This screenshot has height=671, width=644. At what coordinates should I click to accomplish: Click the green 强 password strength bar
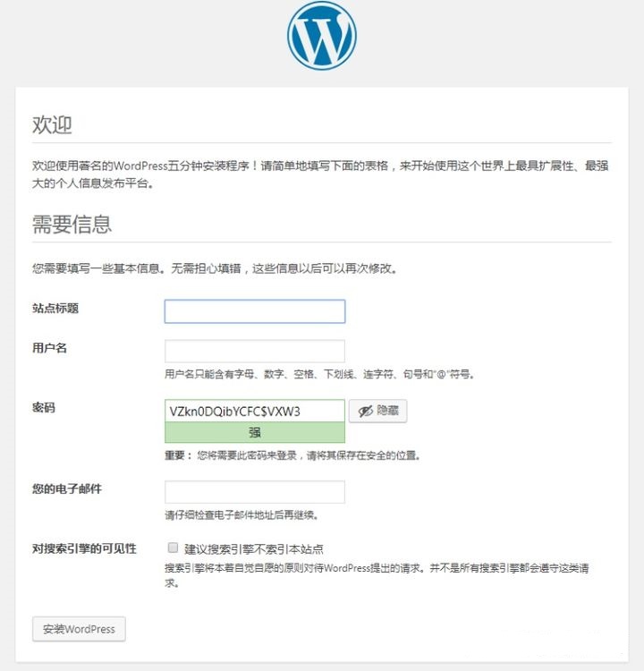pyautogui.click(x=255, y=433)
